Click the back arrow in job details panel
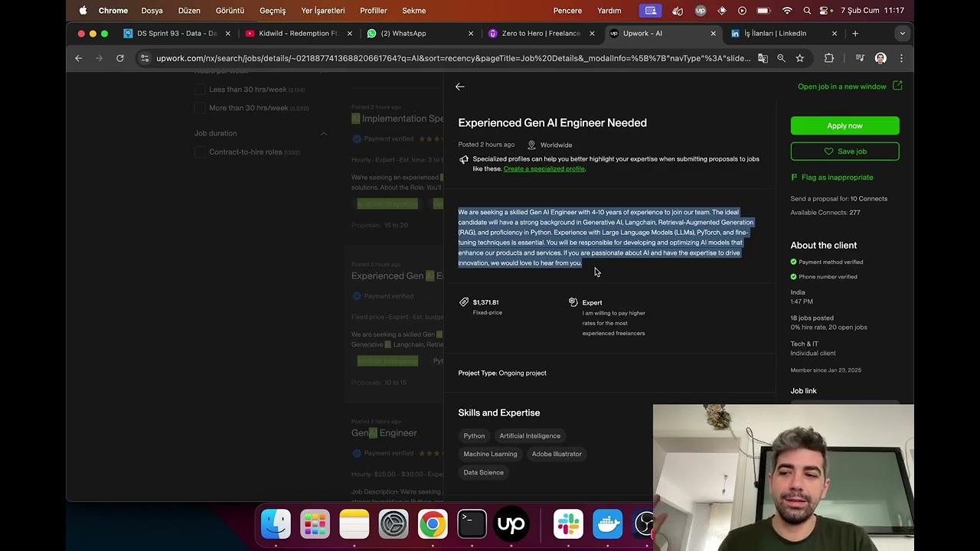Viewport: 980px width, 551px height. (459, 86)
